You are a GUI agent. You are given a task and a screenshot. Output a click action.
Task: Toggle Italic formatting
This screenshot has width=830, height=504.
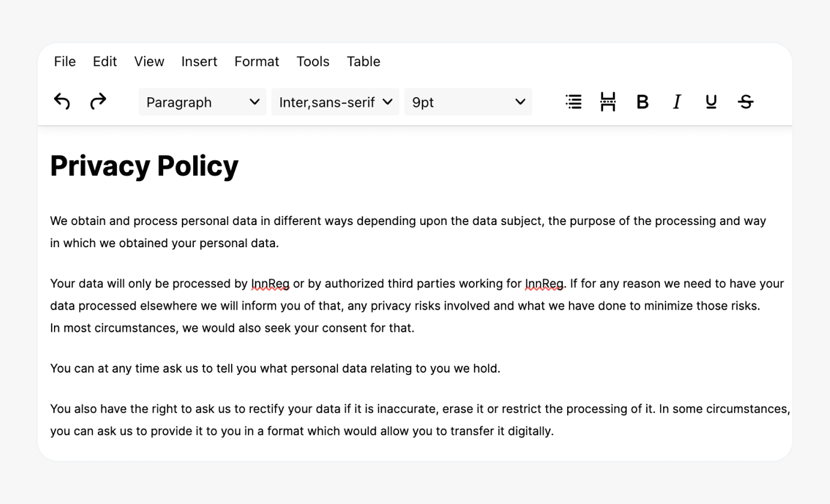pyautogui.click(x=676, y=101)
